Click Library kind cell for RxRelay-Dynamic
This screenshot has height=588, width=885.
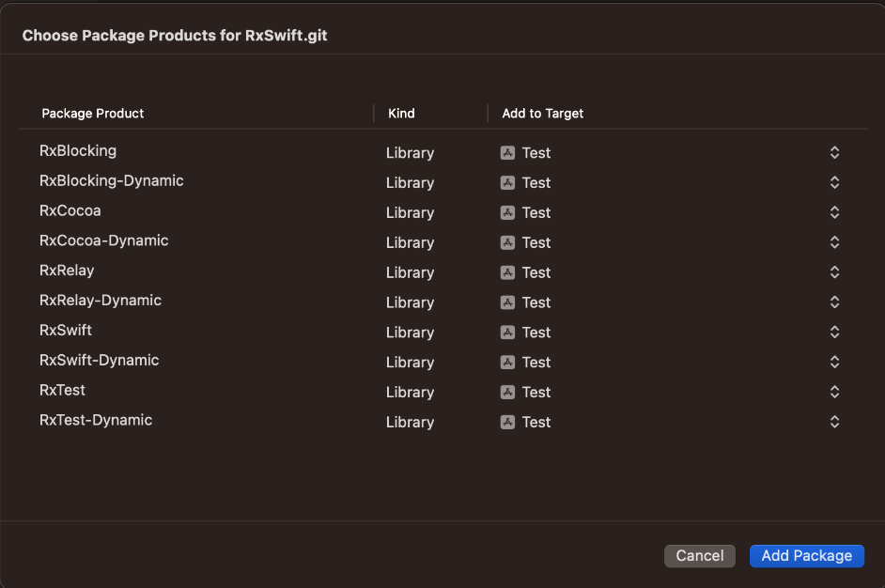click(410, 302)
